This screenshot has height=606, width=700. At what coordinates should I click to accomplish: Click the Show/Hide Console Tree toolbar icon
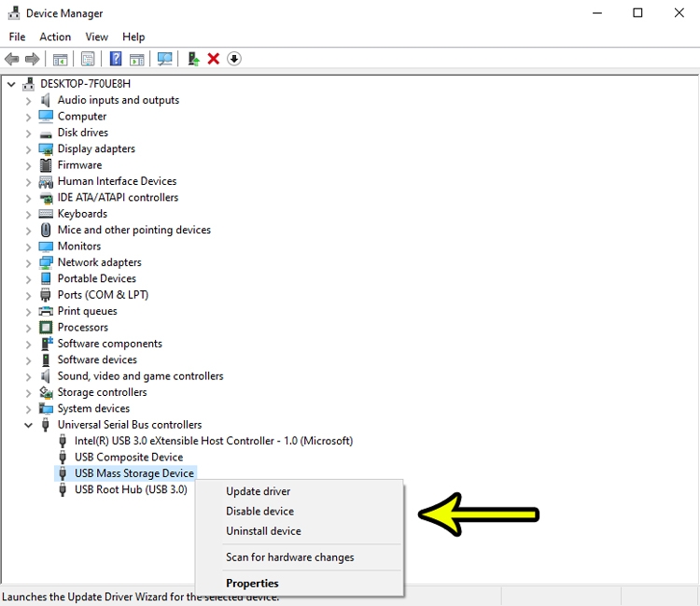pyautogui.click(x=61, y=59)
